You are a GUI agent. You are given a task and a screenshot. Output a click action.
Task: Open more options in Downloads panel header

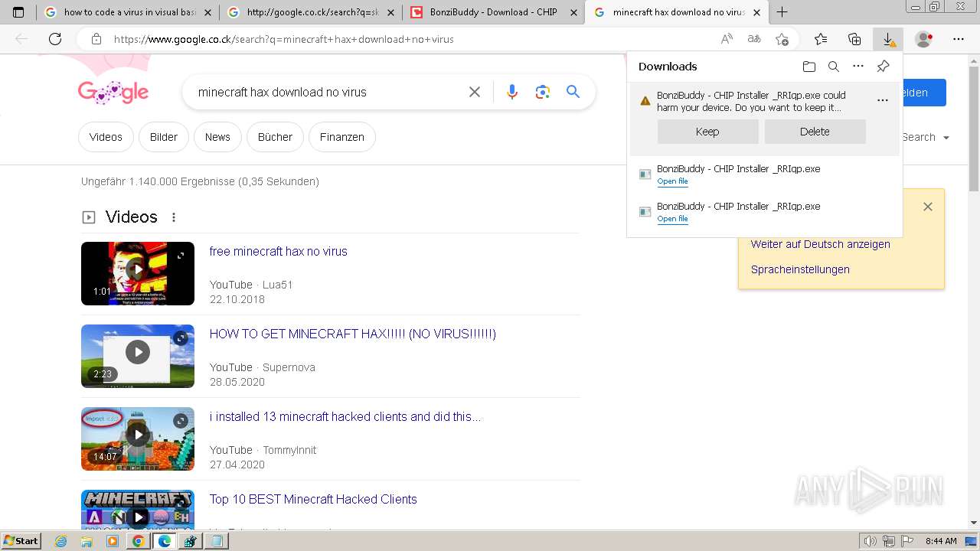[858, 67]
